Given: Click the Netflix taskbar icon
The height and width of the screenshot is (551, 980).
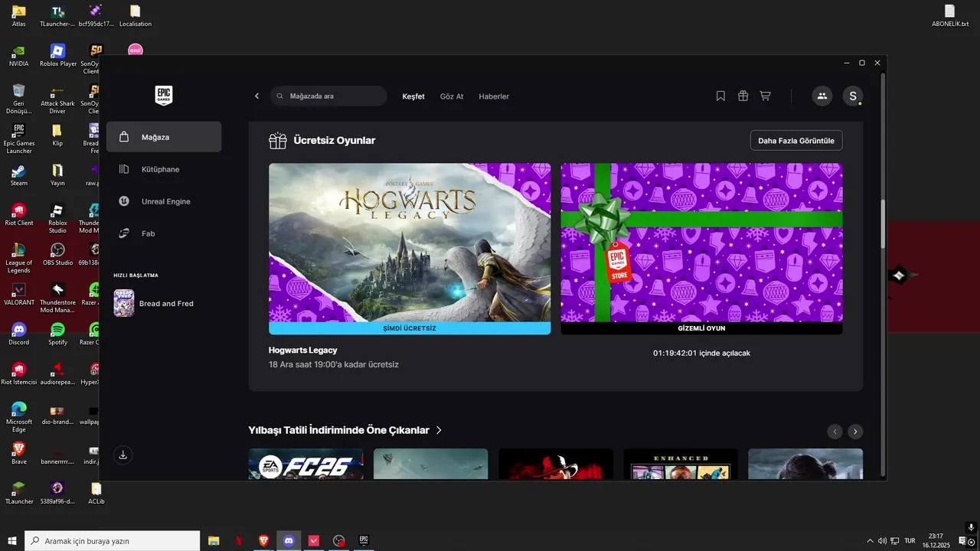Looking at the screenshot, I should tap(239, 540).
